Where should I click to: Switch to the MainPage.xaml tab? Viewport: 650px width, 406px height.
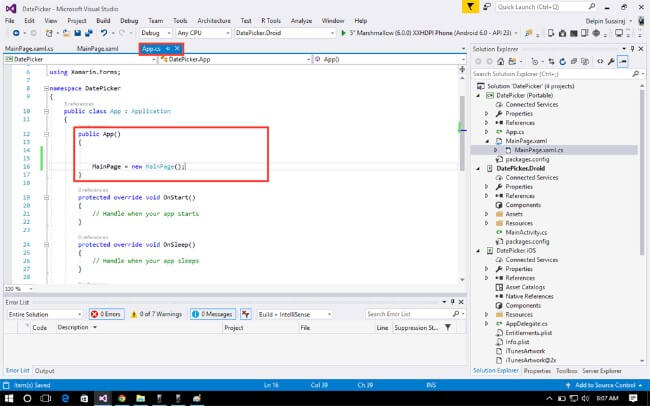98,48
